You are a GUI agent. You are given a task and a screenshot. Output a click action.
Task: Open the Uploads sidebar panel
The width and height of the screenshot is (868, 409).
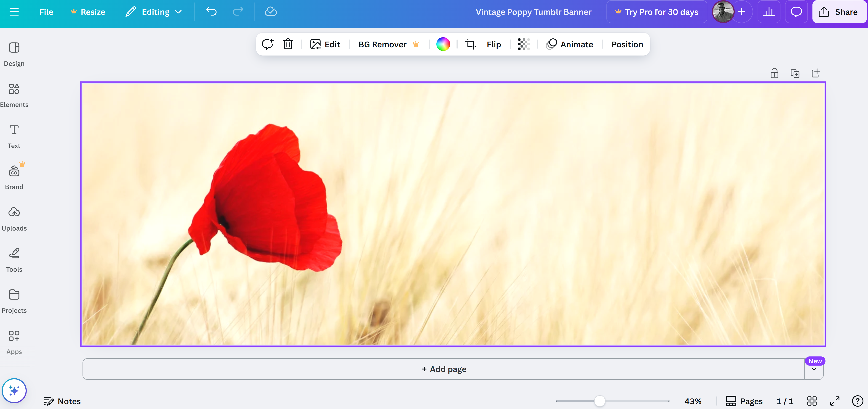point(14,219)
